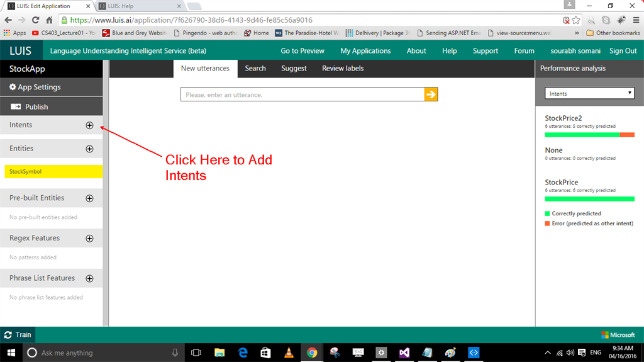Open Chrome menu hamburger icon
The image size is (644, 362).
pyautogui.click(x=636, y=20)
